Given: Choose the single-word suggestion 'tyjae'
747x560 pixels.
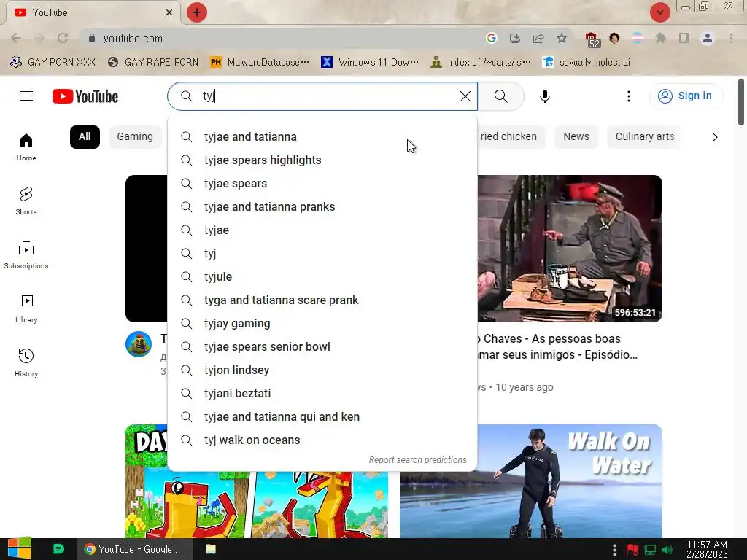Looking at the screenshot, I should pyautogui.click(x=322, y=230).
